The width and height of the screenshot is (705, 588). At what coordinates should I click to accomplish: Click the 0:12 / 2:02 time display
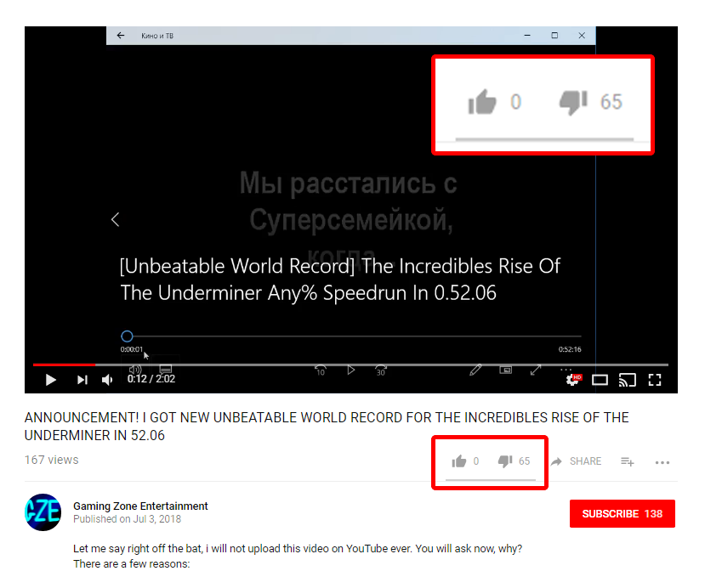point(151,379)
